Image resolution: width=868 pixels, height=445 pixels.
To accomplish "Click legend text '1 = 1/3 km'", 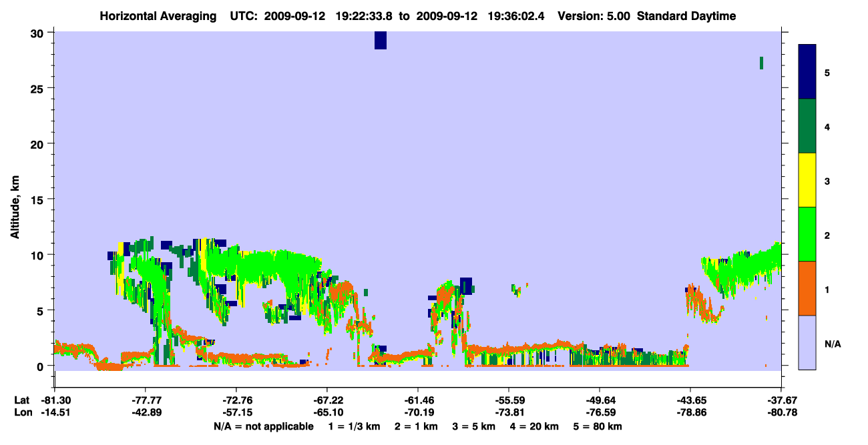I will click(x=354, y=426).
